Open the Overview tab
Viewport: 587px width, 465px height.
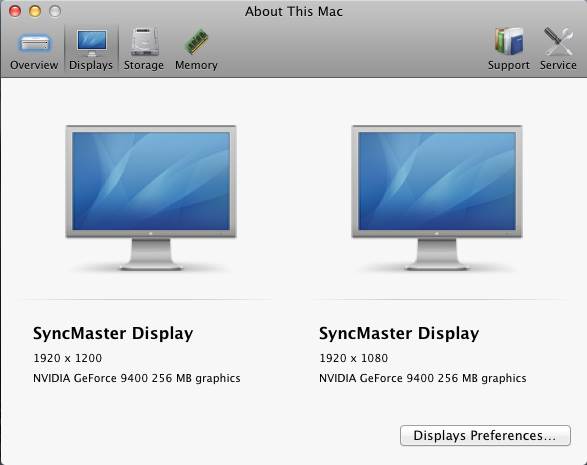click(34, 49)
